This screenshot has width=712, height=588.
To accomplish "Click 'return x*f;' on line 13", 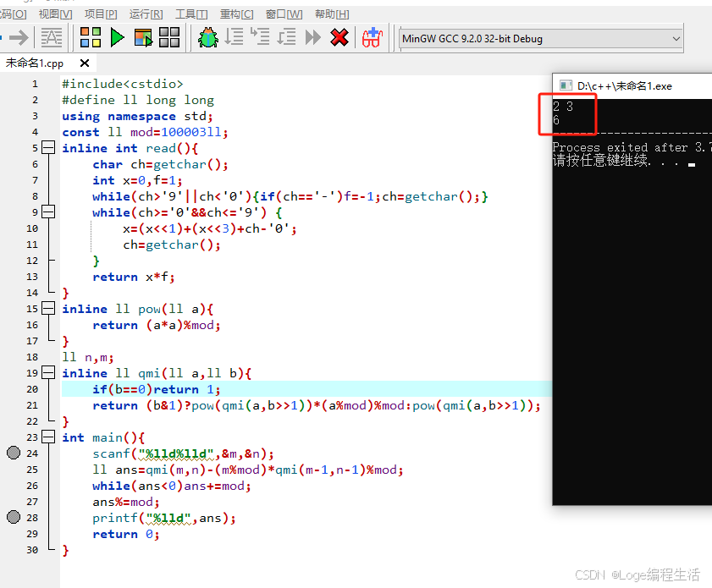I will click(x=134, y=277).
